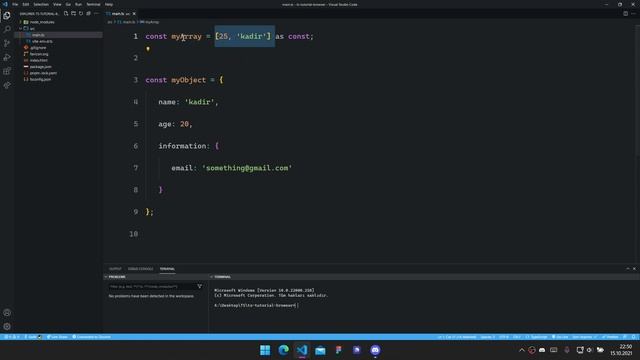Open Mail app from taskbar
Screen dimensions: 640x360
pyautogui.click(x=320, y=350)
